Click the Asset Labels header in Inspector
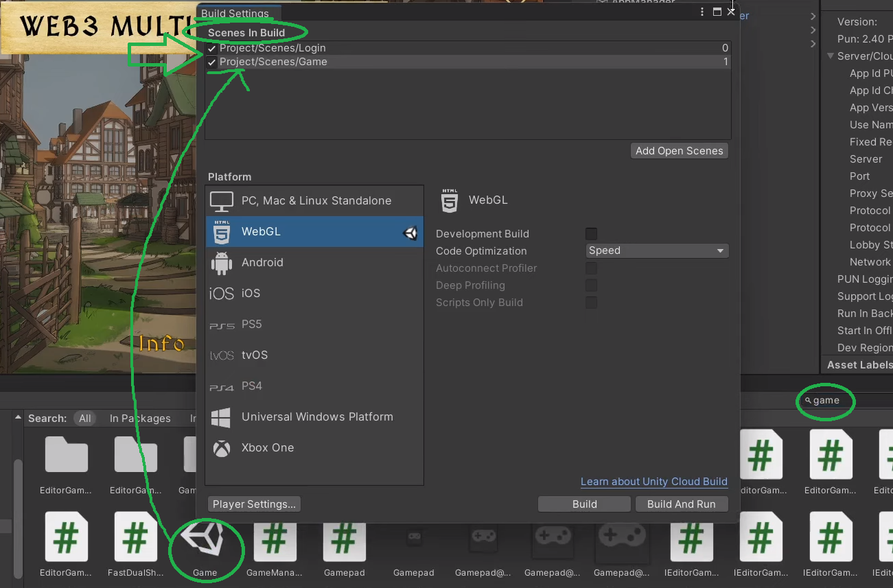893x588 pixels. pyautogui.click(x=859, y=365)
